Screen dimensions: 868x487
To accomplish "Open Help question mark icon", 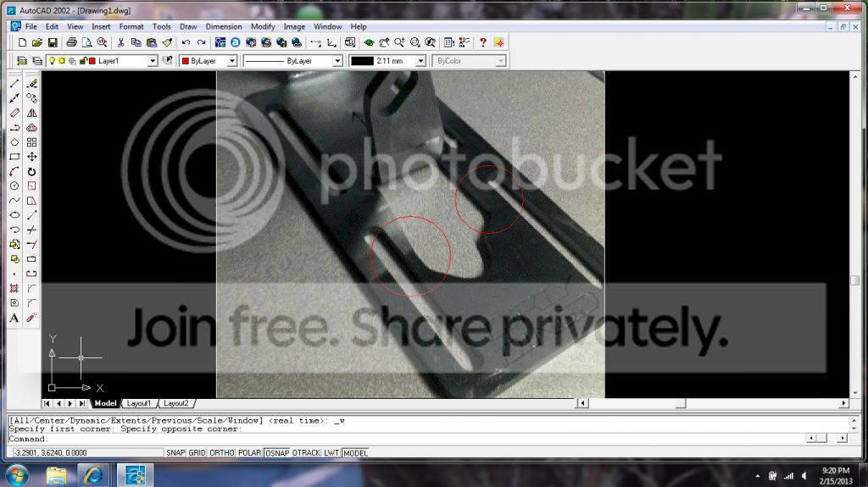I will (482, 42).
